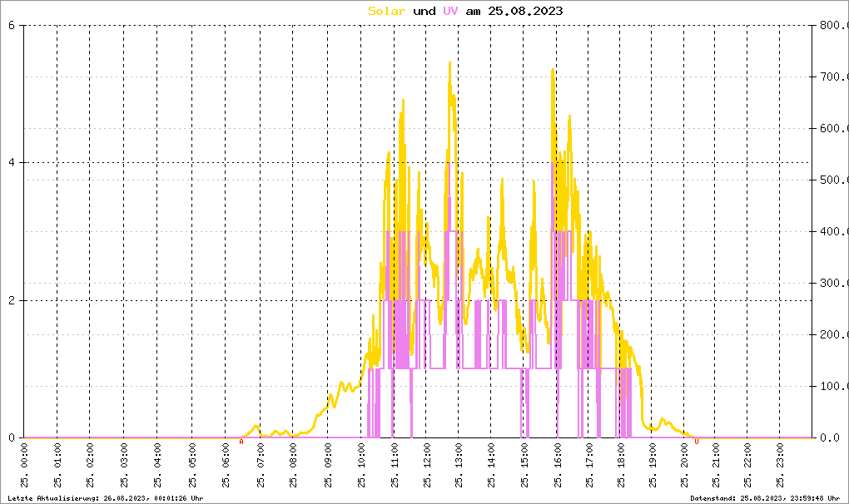
Task: Select time label "25. 18:00"
Action: pos(621,466)
